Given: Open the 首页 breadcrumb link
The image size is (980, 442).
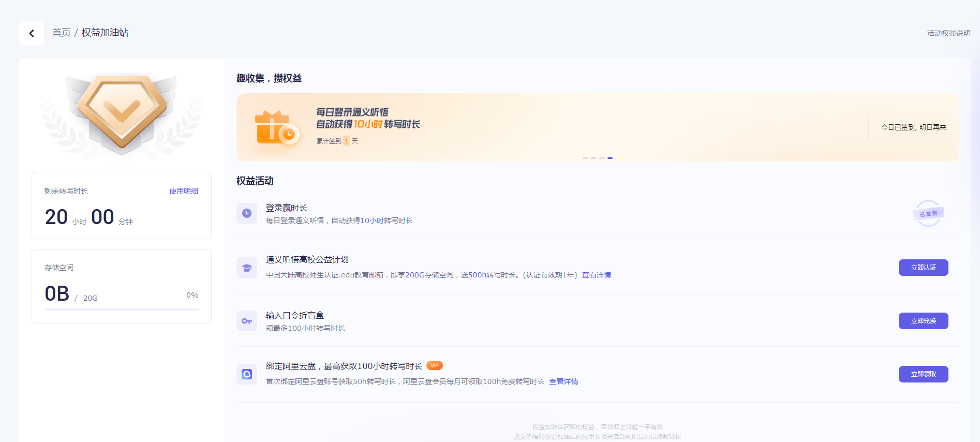Looking at the screenshot, I should (x=62, y=33).
